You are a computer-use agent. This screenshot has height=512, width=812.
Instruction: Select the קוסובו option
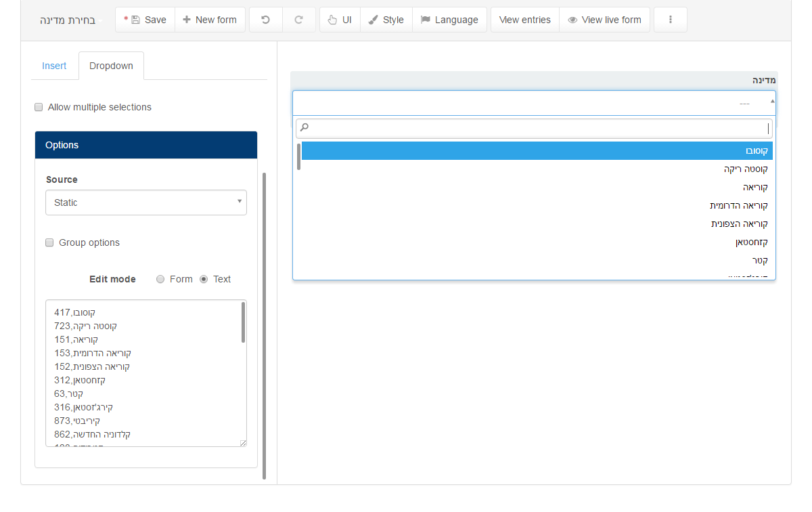pos(537,150)
